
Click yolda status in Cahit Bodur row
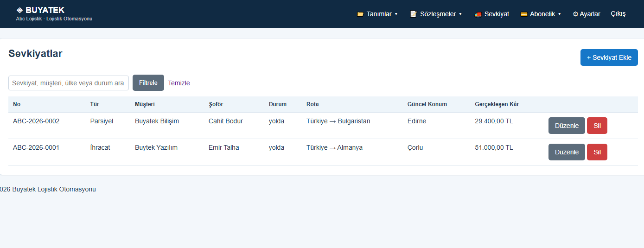click(277, 121)
